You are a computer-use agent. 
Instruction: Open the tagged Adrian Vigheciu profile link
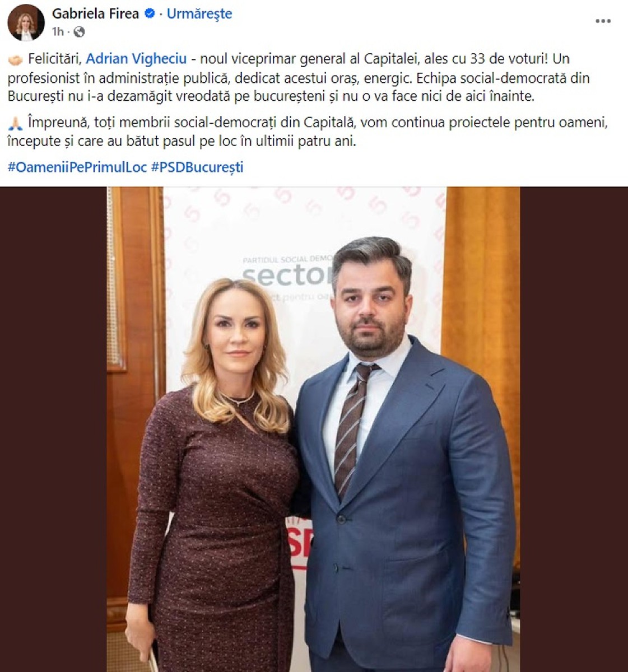point(136,59)
